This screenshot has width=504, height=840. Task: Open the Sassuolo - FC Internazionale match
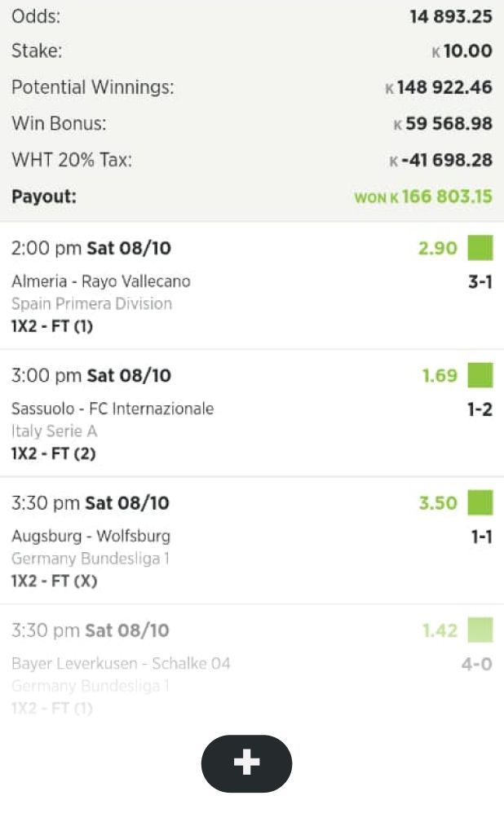tap(113, 409)
